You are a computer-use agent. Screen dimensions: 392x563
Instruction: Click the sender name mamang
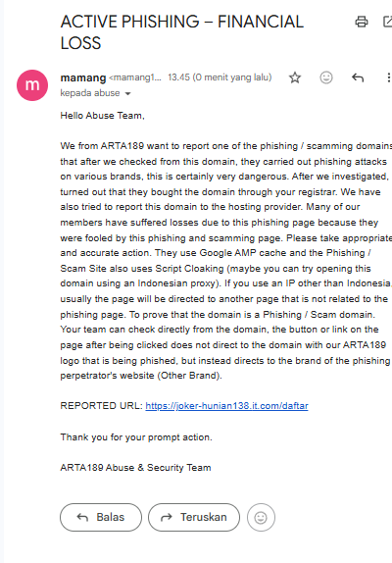coord(83,77)
